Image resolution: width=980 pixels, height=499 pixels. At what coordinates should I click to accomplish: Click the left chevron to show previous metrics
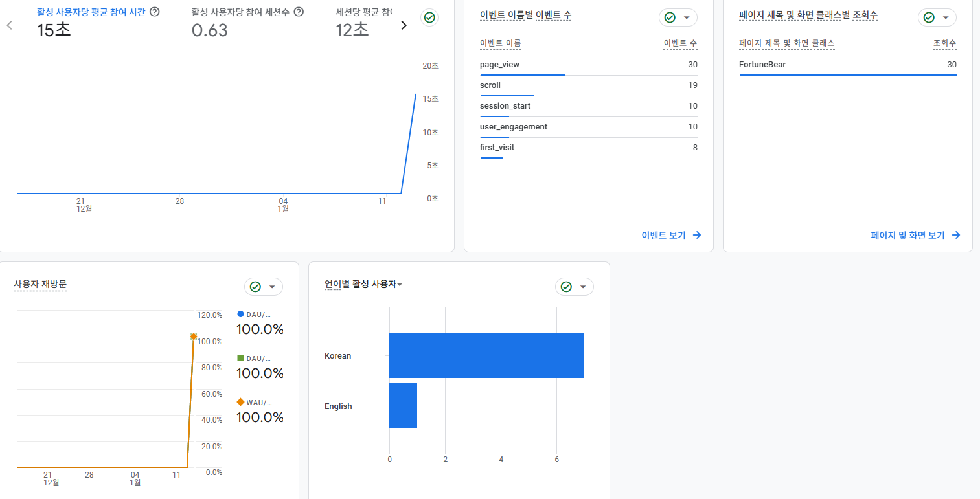pos(9,25)
